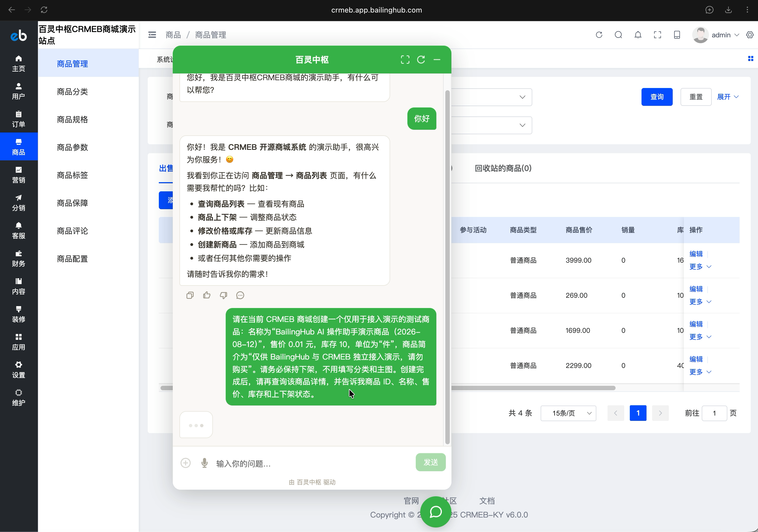Open the header search icon
This screenshot has width=758, height=532.
click(618, 35)
